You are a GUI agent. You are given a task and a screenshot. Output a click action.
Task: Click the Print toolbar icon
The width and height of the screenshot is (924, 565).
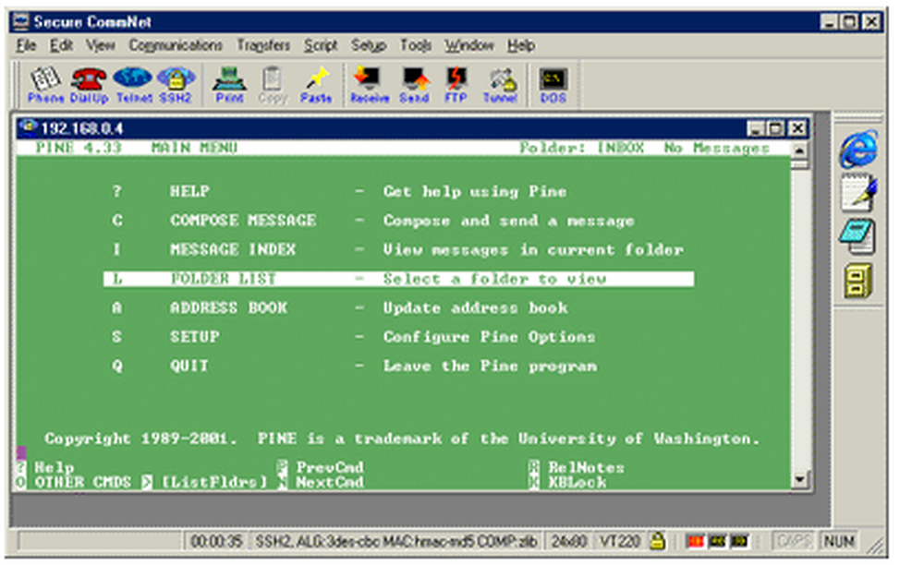229,85
